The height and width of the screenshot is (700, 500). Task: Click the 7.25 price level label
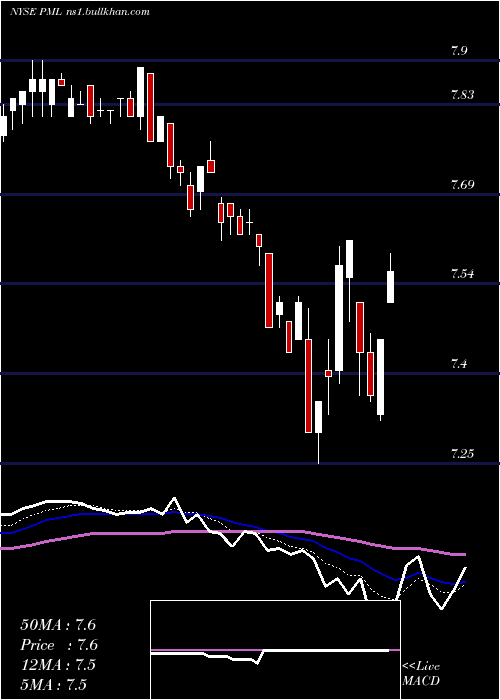(462, 454)
